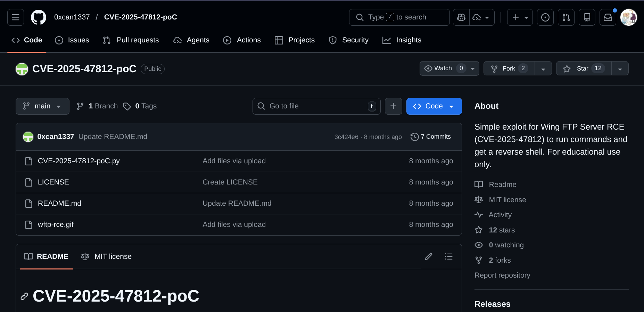The width and height of the screenshot is (644, 312).
Task: Switch to the Issues tab
Action: [x=72, y=40]
